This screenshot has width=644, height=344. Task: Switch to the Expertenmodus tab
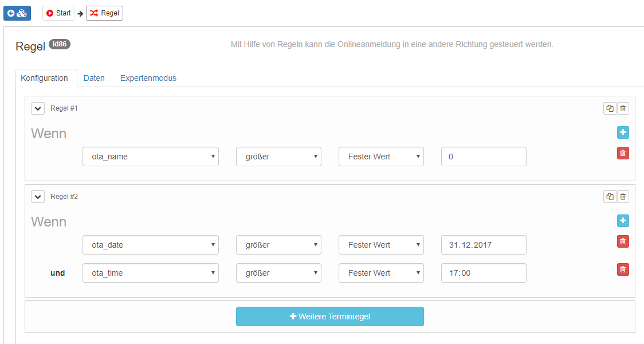[148, 78]
